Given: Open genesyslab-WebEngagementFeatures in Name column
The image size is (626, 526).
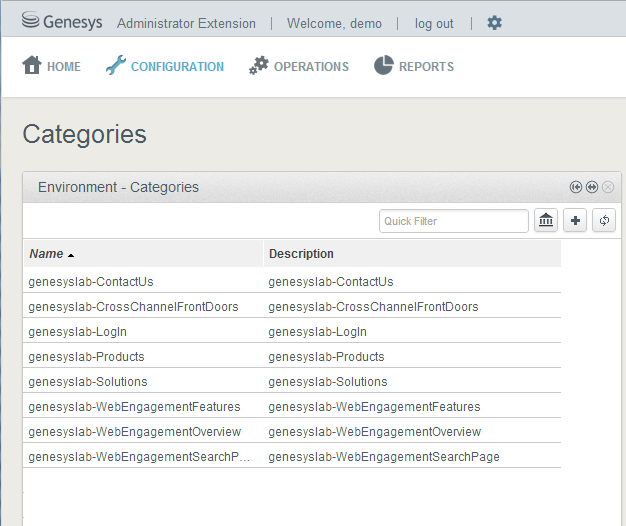Looking at the screenshot, I should 134,407.
